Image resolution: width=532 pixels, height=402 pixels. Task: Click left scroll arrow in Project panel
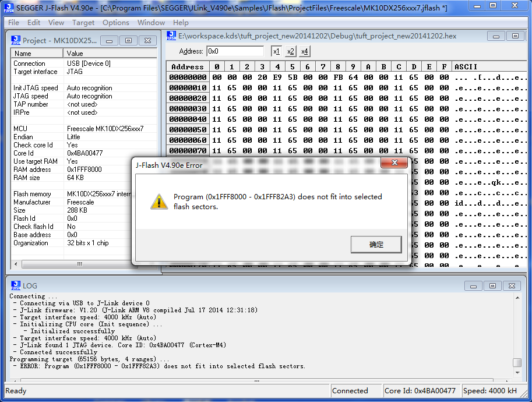(16, 264)
